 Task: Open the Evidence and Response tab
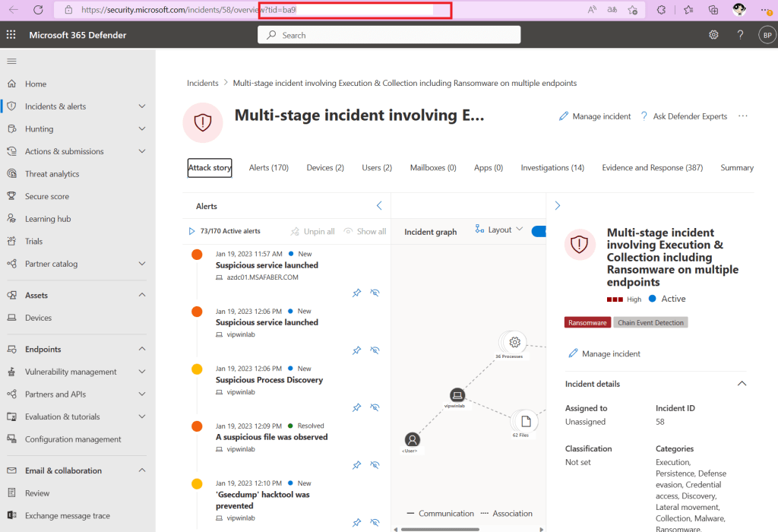coord(652,168)
